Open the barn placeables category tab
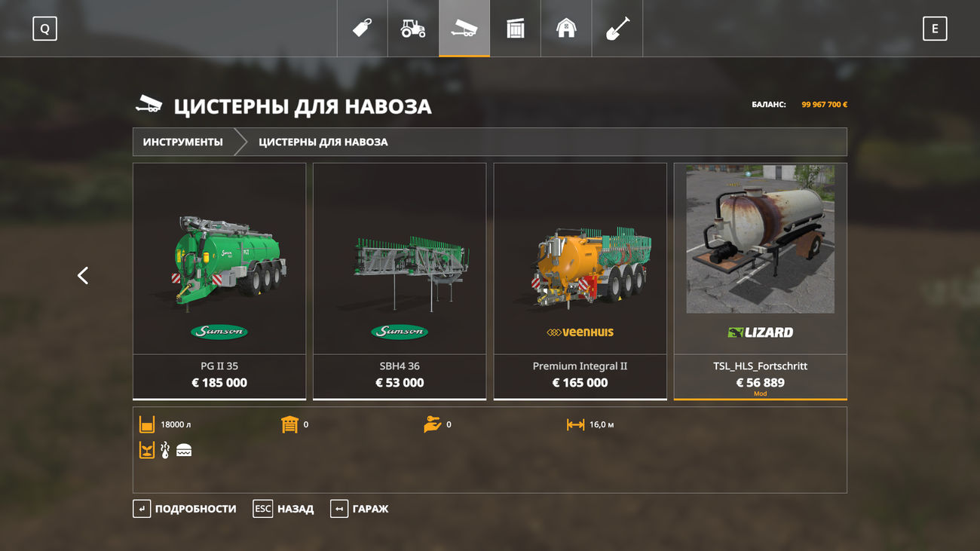Screen dimensions: 980x551 [x=566, y=29]
